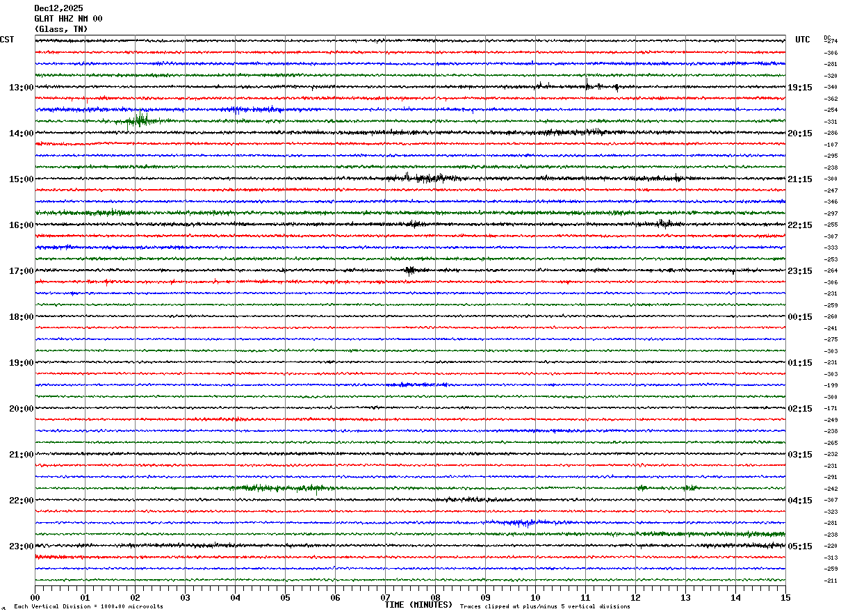Click minute 06 on the time axis
The height and width of the screenshot is (616, 841).
coord(335,597)
